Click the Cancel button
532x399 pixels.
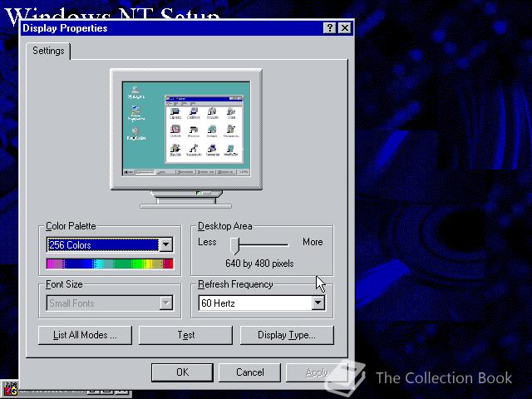click(x=249, y=372)
